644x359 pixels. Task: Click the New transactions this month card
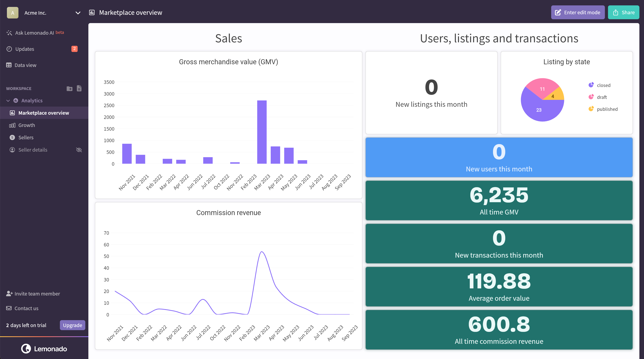(499, 243)
